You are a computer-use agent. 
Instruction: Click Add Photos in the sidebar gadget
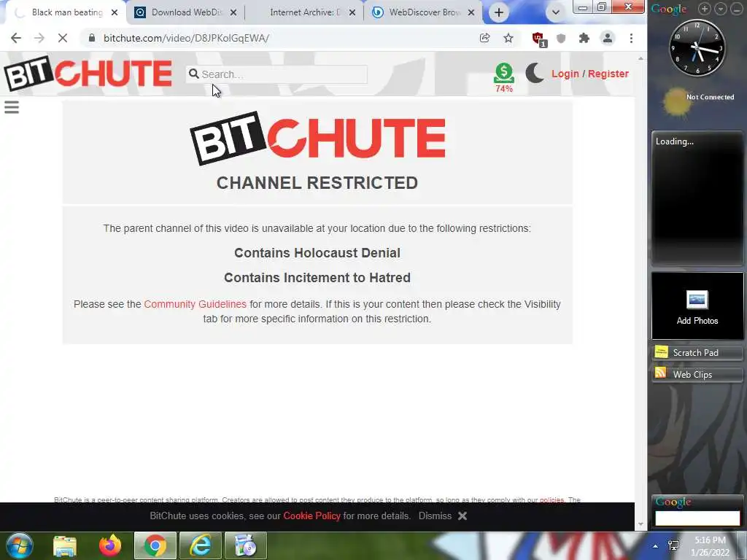[697, 306]
